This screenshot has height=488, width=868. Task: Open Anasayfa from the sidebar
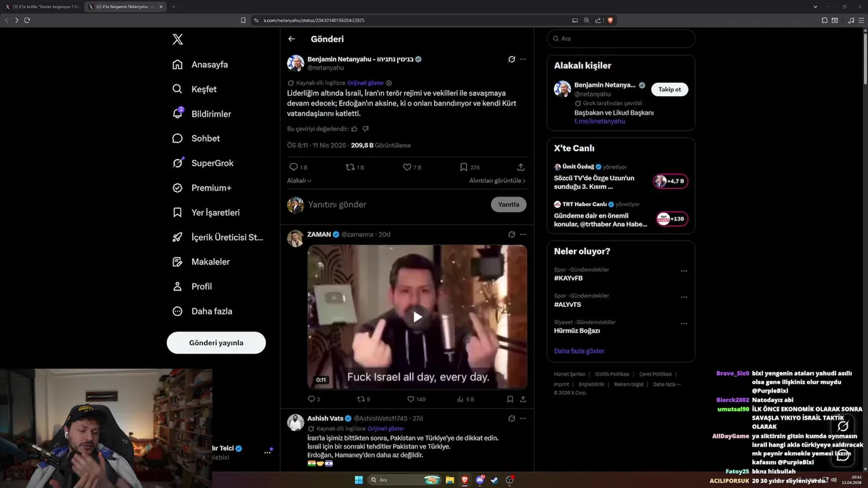coord(200,64)
